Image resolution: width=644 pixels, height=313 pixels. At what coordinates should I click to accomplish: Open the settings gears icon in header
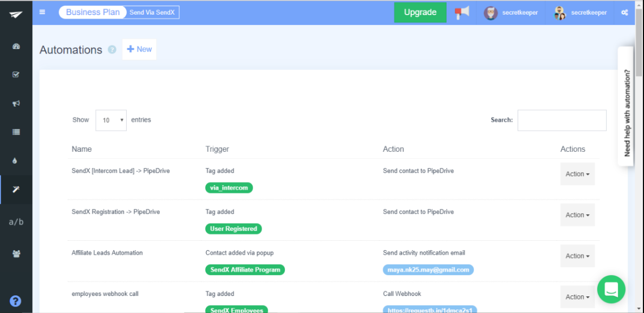(x=625, y=12)
